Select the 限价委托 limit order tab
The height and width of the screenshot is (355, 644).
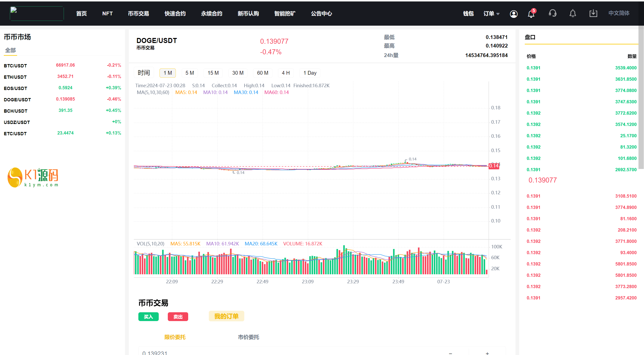175,337
